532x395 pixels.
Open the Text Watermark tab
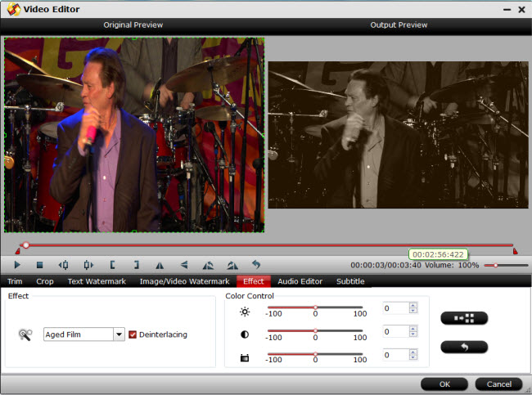pyautogui.click(x=97, y=281)
